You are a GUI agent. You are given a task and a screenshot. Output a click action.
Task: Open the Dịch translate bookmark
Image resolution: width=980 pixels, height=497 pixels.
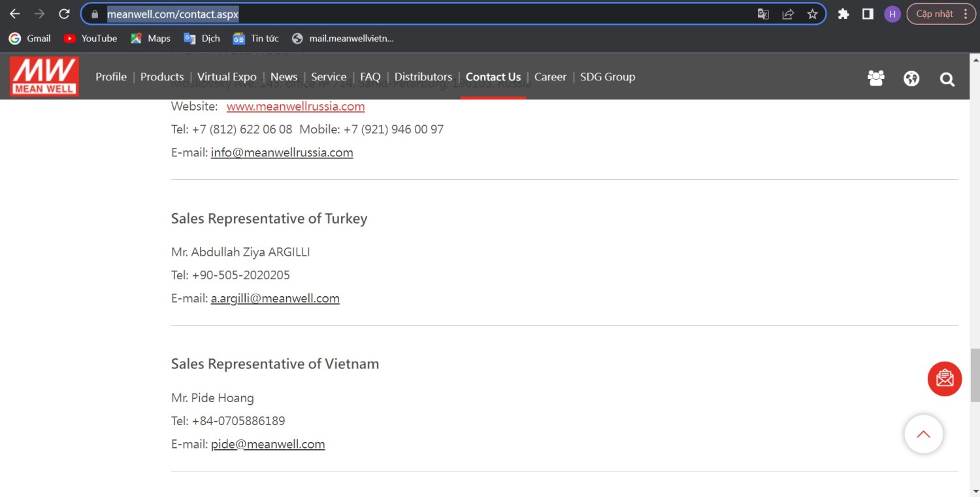coord(202,39)
